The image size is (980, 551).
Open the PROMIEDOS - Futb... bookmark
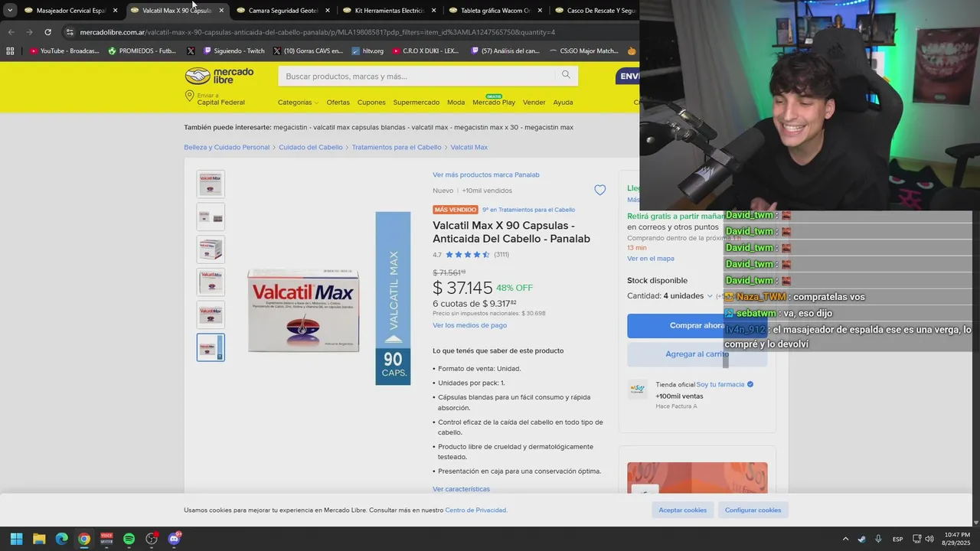tap(142, 51)
